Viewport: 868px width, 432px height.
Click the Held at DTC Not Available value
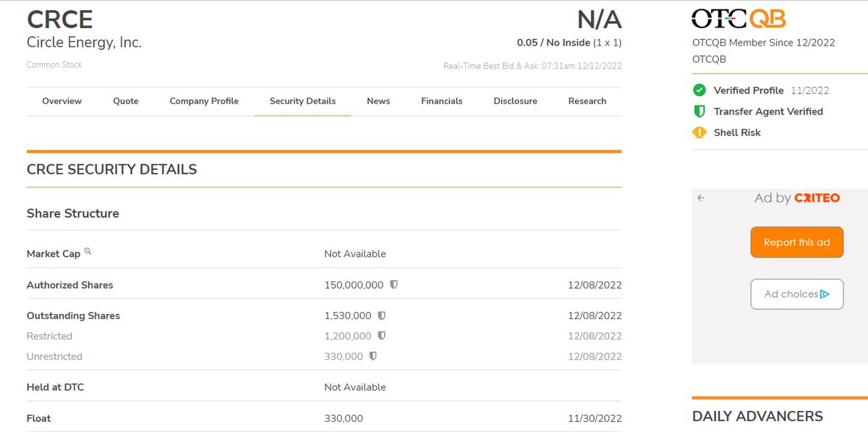coord(355,387)
